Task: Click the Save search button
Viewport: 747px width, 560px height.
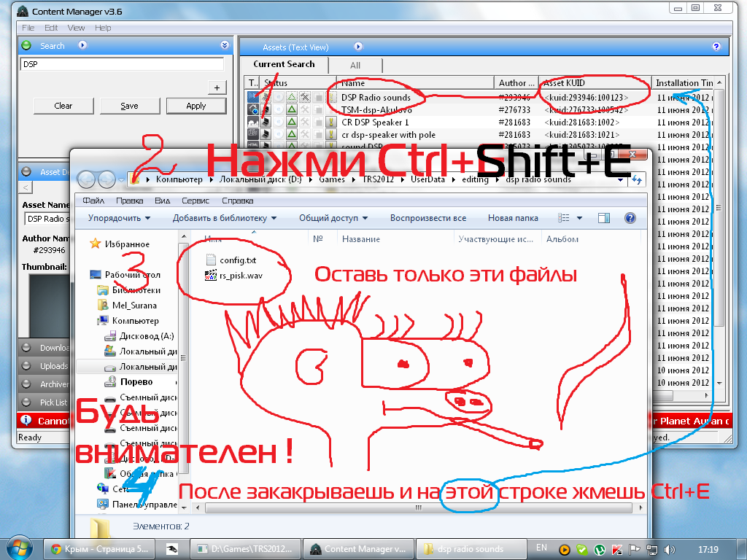Action: tap(130, 106)
